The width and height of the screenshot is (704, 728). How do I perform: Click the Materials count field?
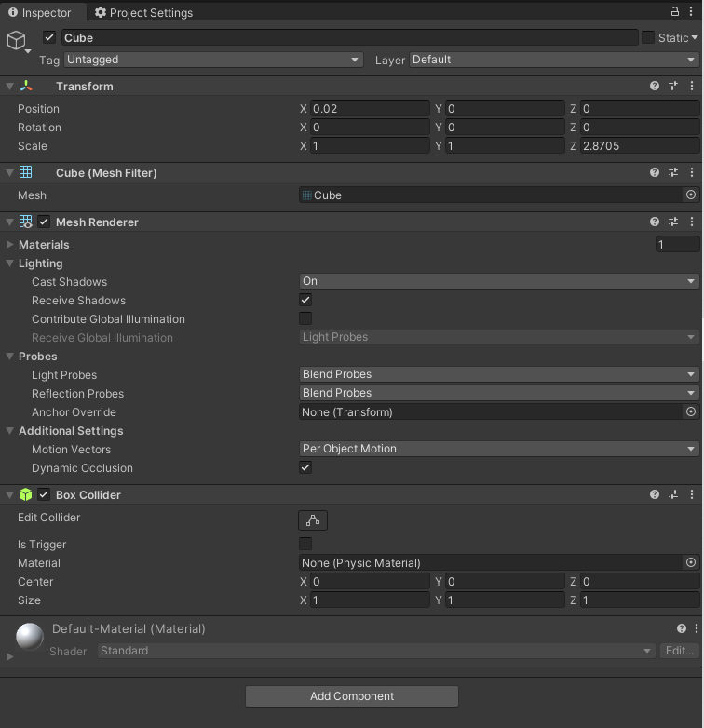677,244
